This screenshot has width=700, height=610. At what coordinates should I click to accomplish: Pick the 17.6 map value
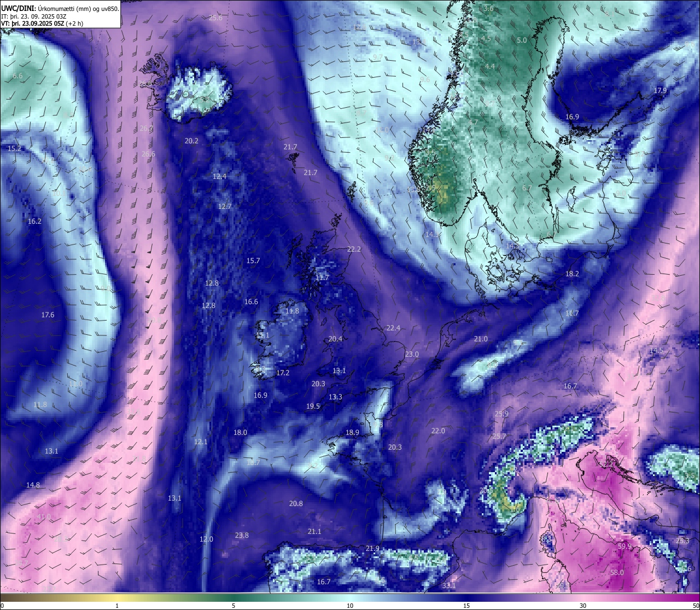(48, 315)
